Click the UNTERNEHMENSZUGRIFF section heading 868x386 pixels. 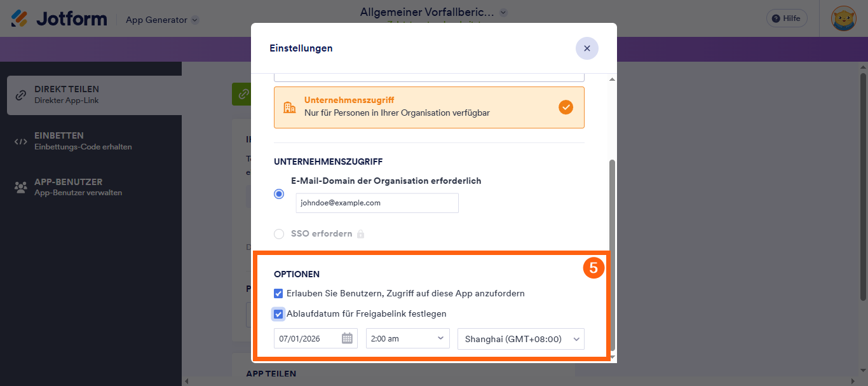[328, 162]
